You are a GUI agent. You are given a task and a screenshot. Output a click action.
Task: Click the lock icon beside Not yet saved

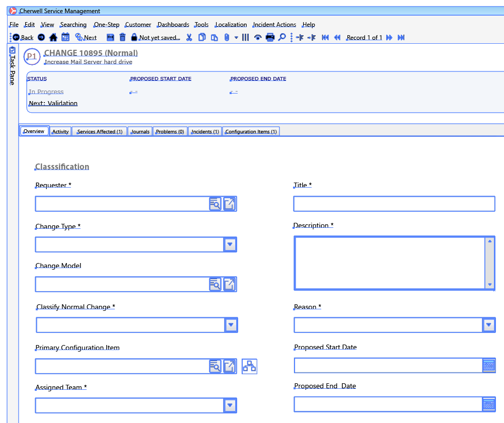pyautogui.click(x=134, y=37)
